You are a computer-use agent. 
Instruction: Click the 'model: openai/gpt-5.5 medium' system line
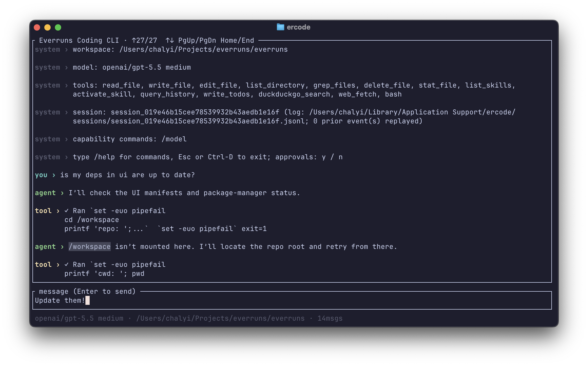click(132, 68)
